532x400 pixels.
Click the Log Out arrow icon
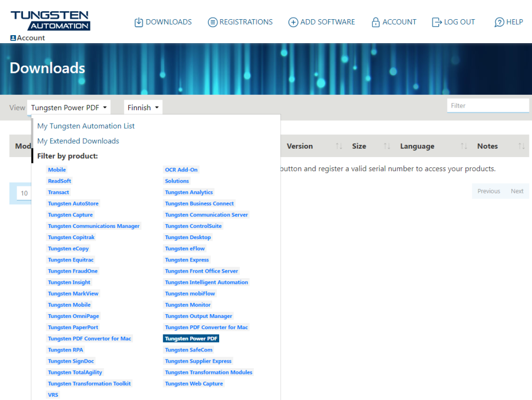click(x=437, y=22)
